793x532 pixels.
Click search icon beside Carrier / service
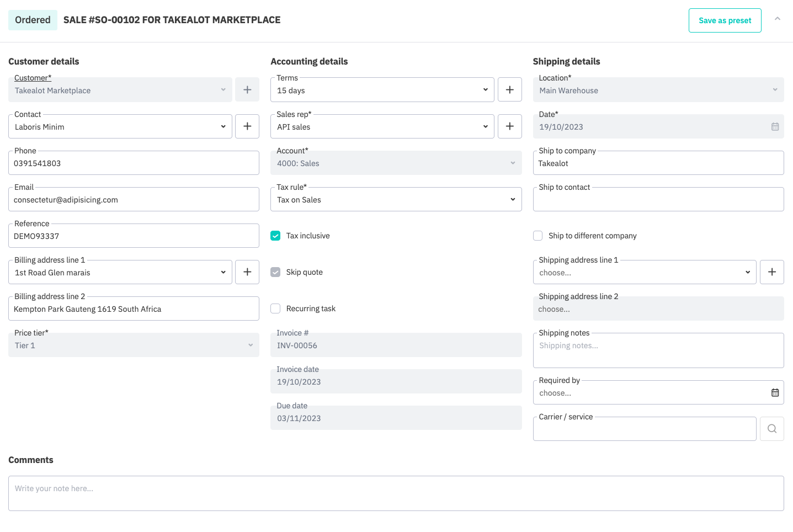[771, 429]
